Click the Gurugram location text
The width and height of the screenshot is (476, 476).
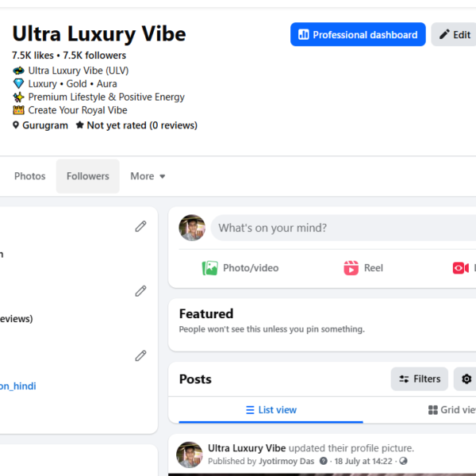45,125
